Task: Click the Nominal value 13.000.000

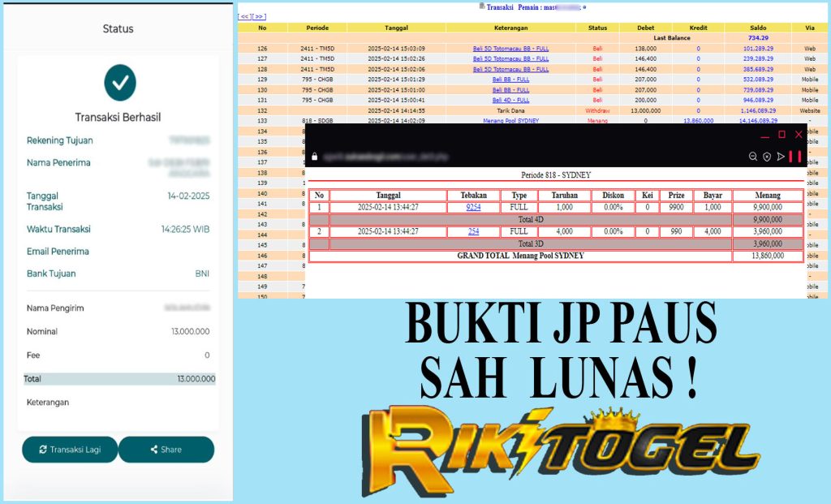Action: pos(190,331)
